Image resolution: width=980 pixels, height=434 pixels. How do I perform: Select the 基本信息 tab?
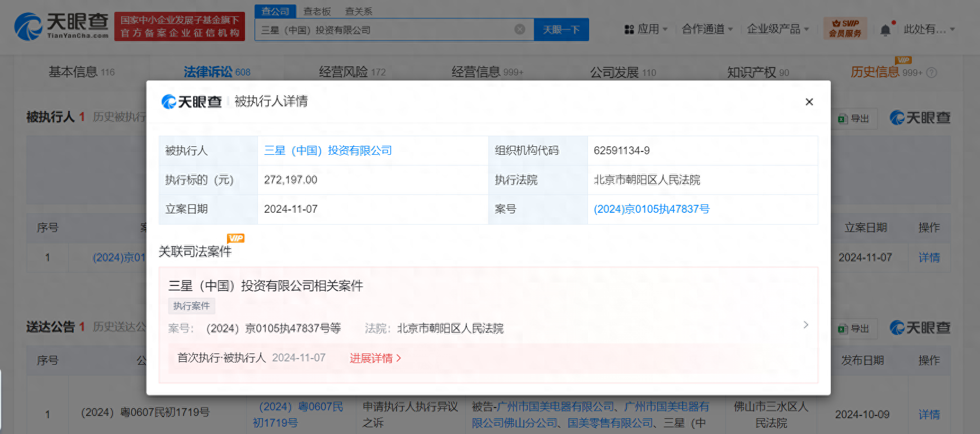point(82,72)
